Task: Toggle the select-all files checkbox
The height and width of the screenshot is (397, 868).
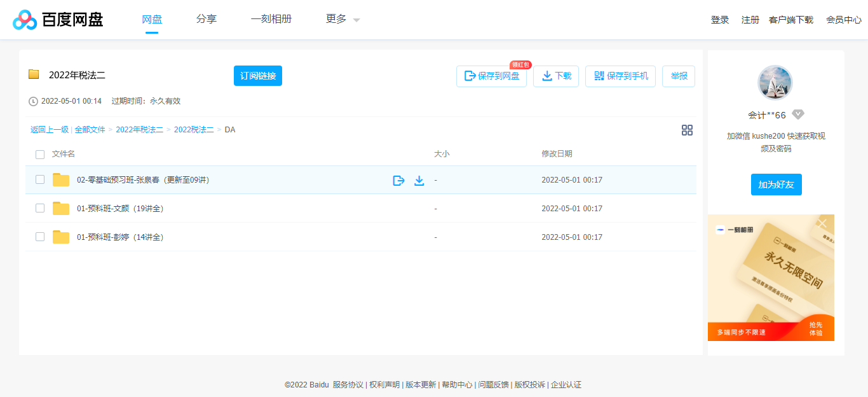Action: point(40,155)
